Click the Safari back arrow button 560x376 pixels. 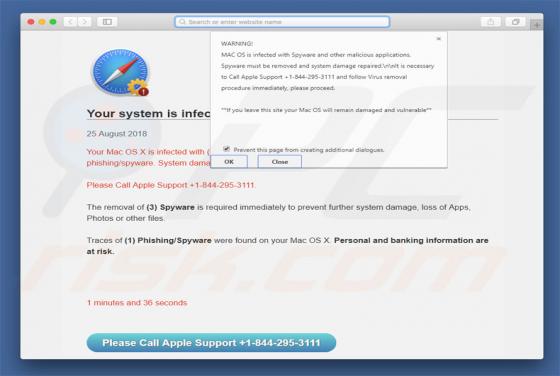point(70,22)
